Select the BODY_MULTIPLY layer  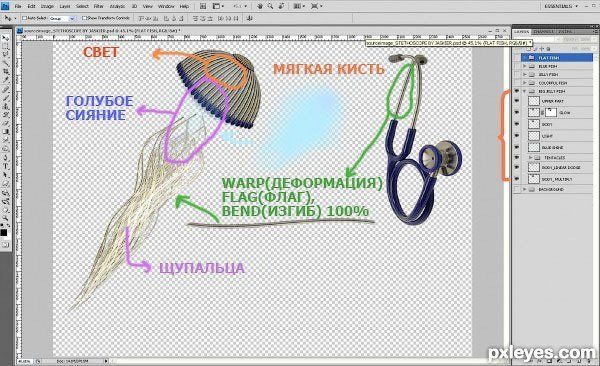pyautogui.click(x=557, y=179)
